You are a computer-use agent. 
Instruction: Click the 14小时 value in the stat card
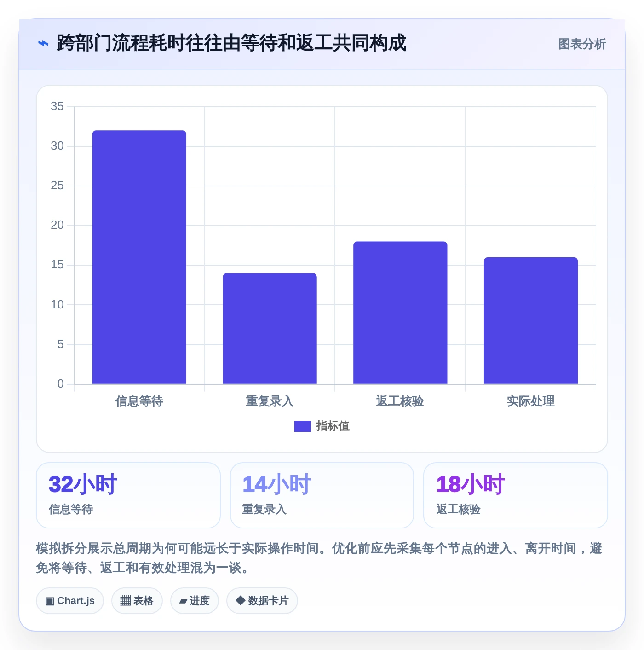coord(277,484)
